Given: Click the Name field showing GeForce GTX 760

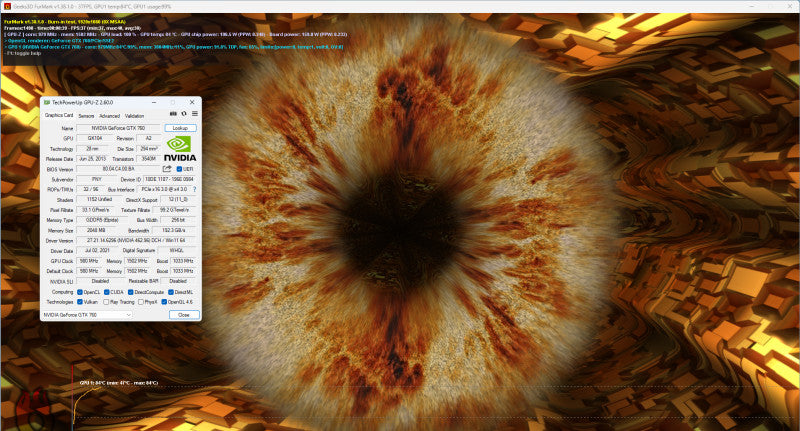Looking at the screenshot, I should (118, 129).
